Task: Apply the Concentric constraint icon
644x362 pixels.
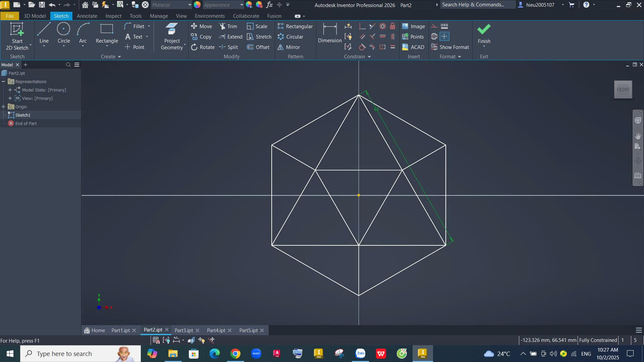Action: (x=383, y=26)
